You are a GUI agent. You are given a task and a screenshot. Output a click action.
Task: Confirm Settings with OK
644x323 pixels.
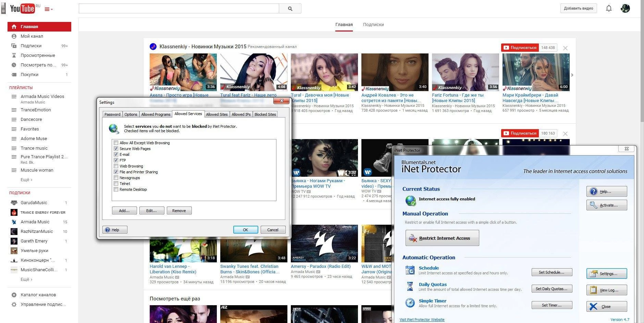246,230
